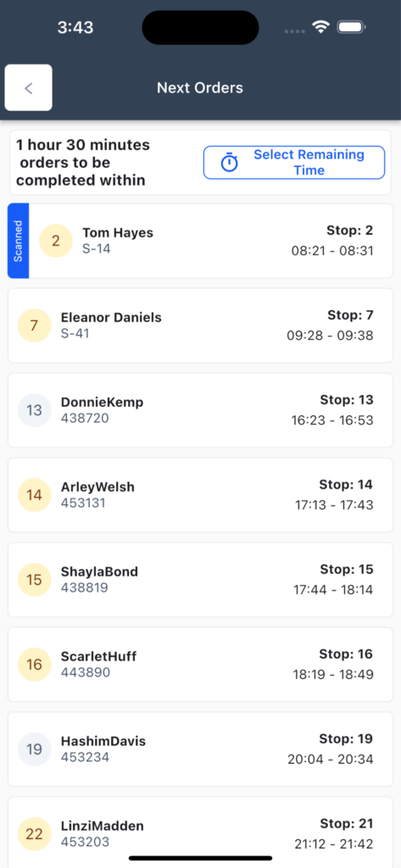The image size is (401, 868).
Task: Tap the yellow number 22 badge
Action: coord(35,834)
